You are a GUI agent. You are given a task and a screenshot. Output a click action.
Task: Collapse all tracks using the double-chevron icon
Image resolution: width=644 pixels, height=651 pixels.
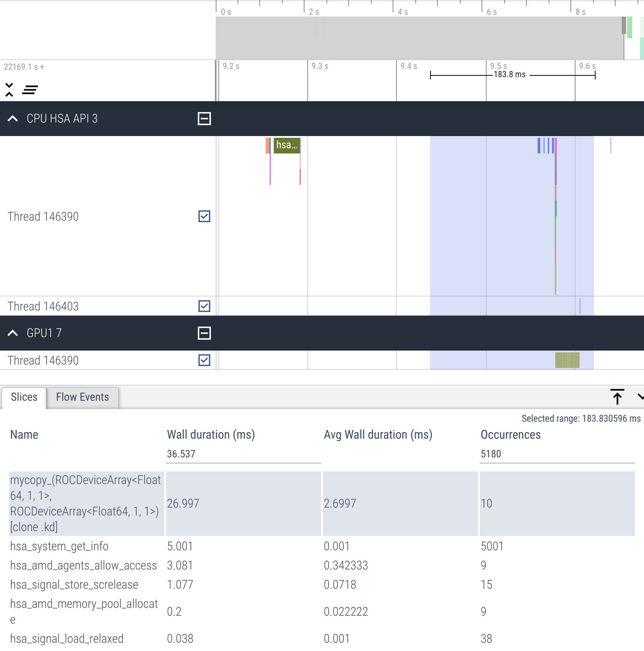9,89
